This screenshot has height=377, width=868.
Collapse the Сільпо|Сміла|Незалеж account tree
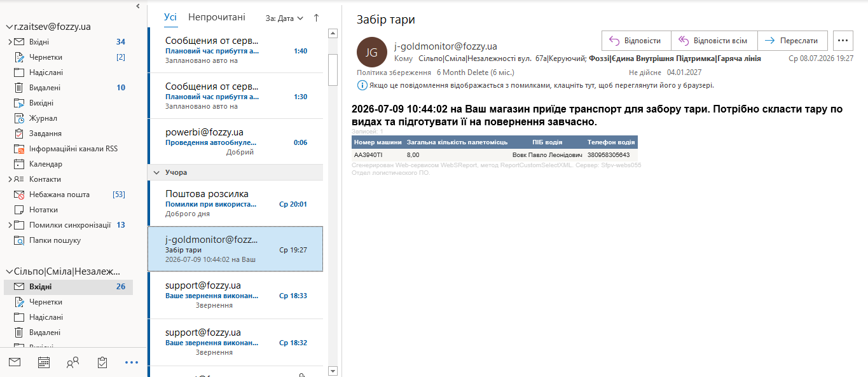(9, 271)
